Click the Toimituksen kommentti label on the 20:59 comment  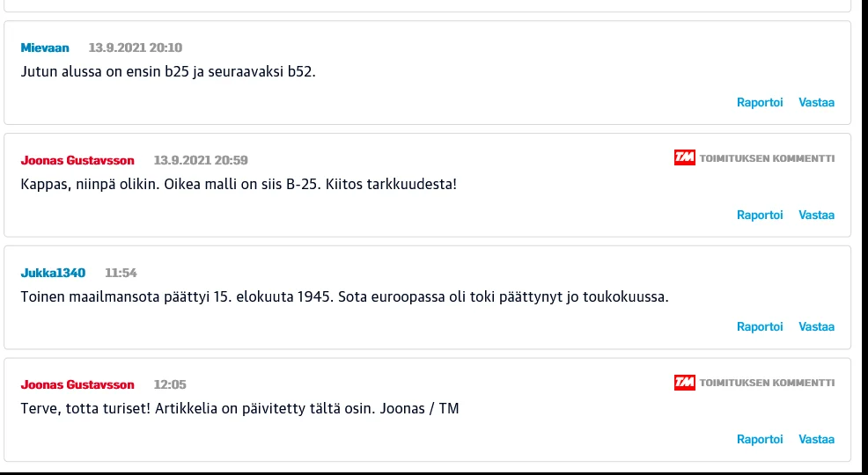point(767,158)
